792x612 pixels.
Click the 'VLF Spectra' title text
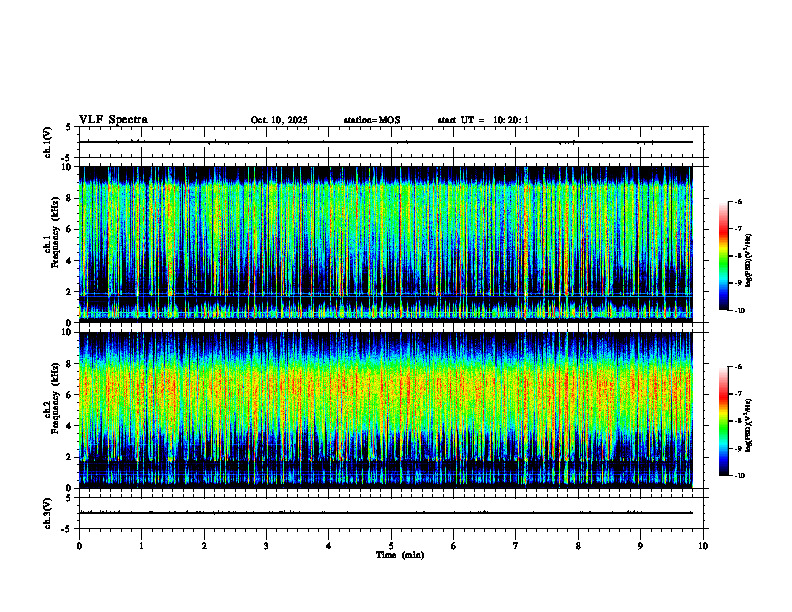click(113, 120)
